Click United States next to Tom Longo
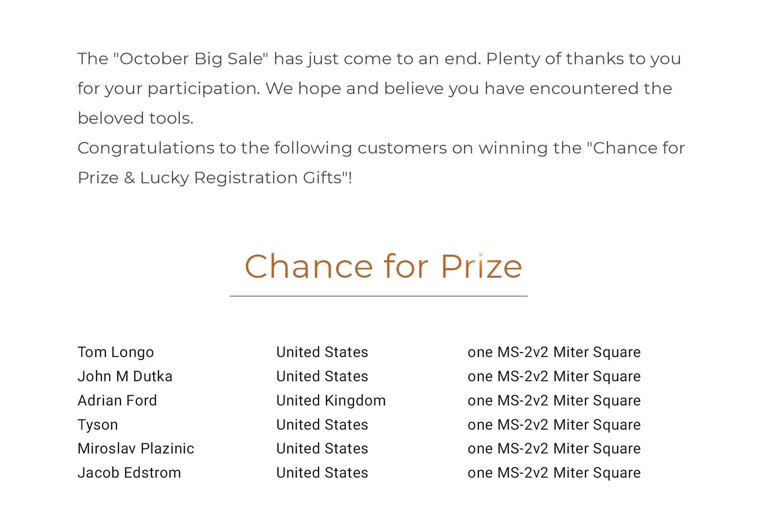 click(322, 352)
